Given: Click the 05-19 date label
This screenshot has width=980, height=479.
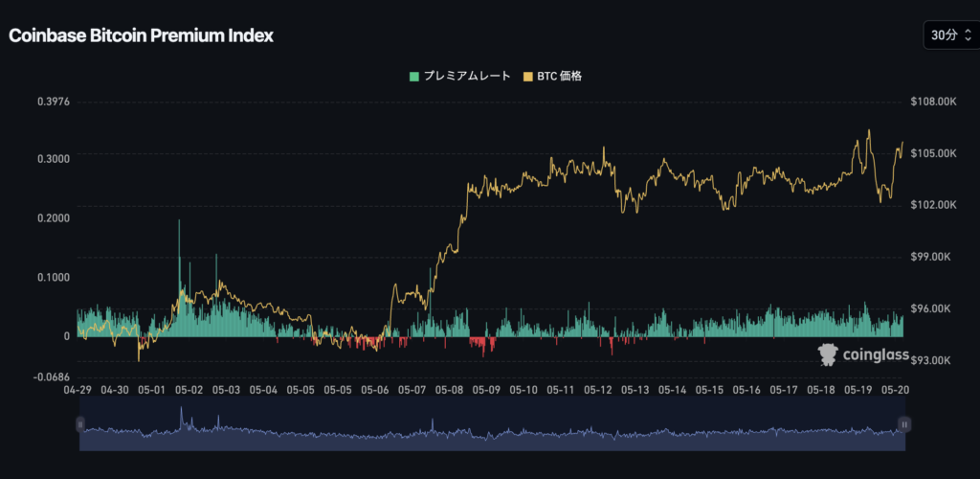Looking at the screenshot, I should pyautogui.click(x=858, y=390).
